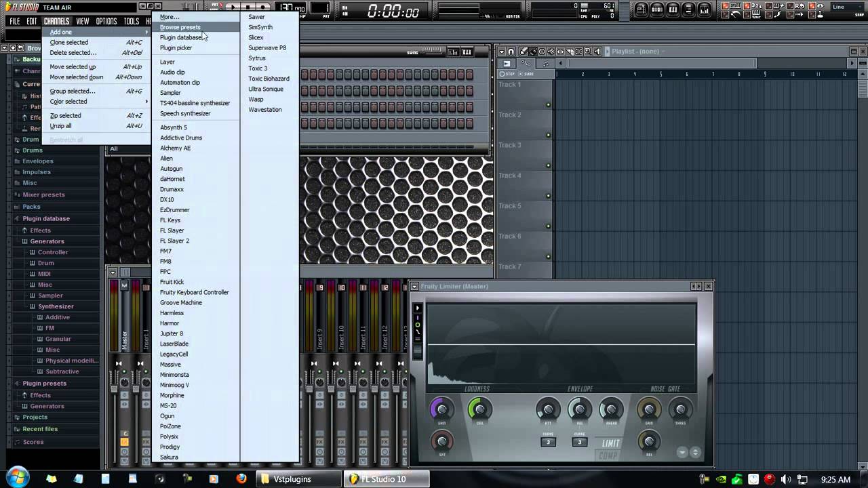Image resolution: width=868 pixels, height=488 pixels.
Task: Open the FILE menu
Action: [14, 21]
